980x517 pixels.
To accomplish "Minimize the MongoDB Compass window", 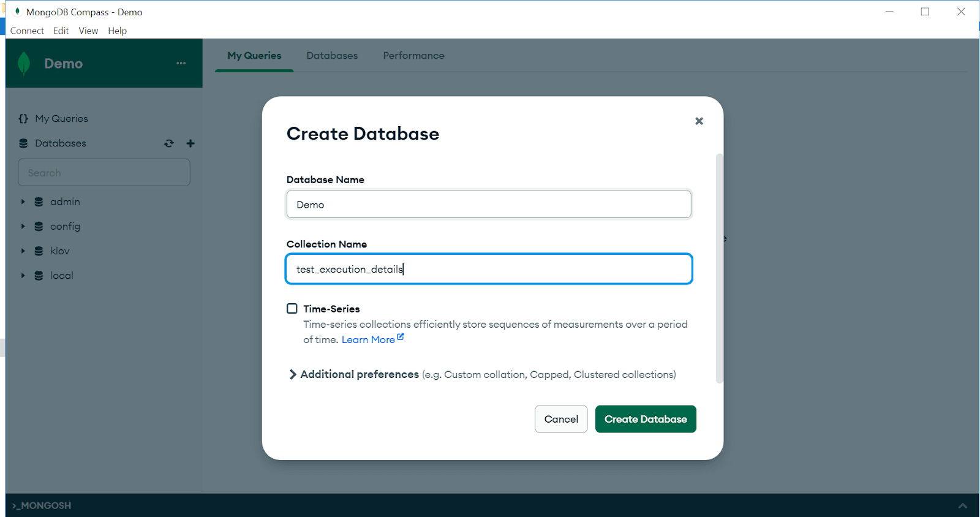I will point(889,12).
